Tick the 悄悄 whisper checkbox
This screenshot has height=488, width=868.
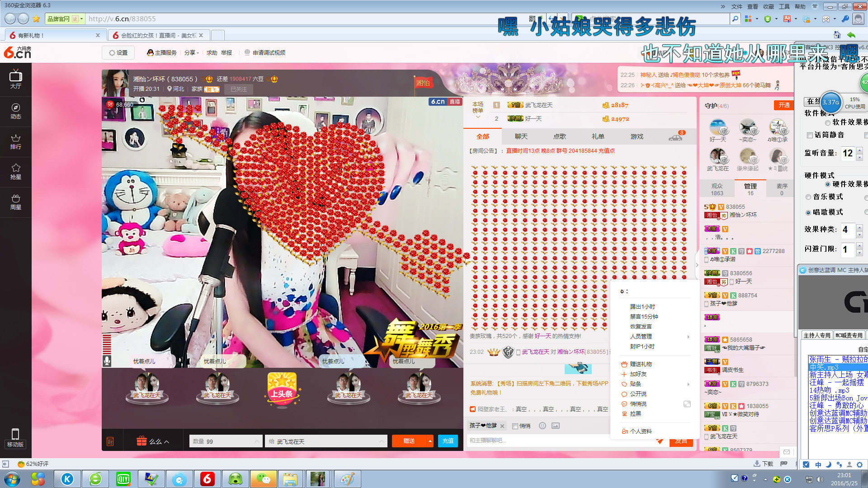click(515, 426)
